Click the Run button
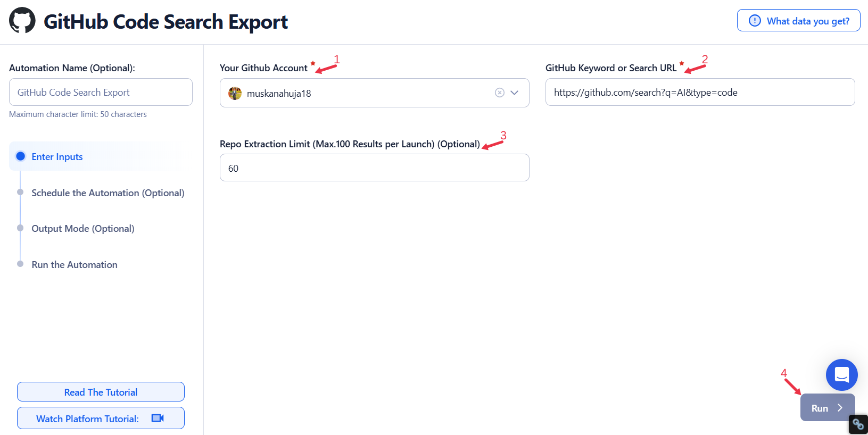Screen dimensions: 868x435 tap(828, 407)
